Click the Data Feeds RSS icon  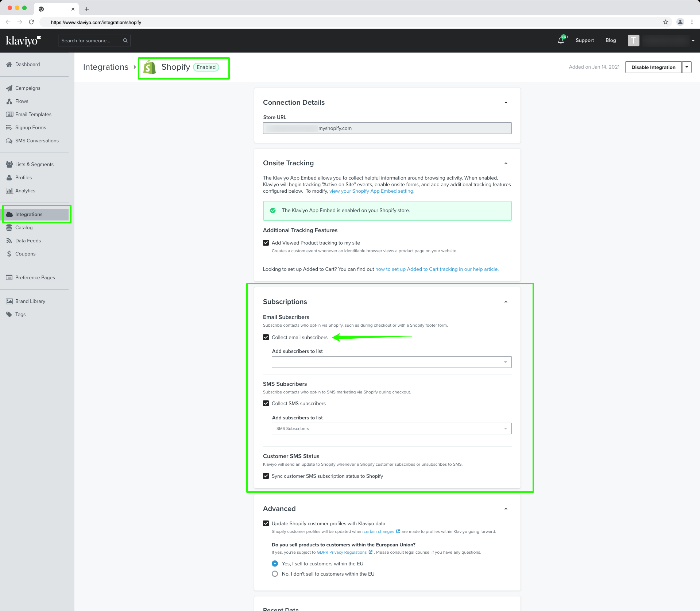[9, 241]
